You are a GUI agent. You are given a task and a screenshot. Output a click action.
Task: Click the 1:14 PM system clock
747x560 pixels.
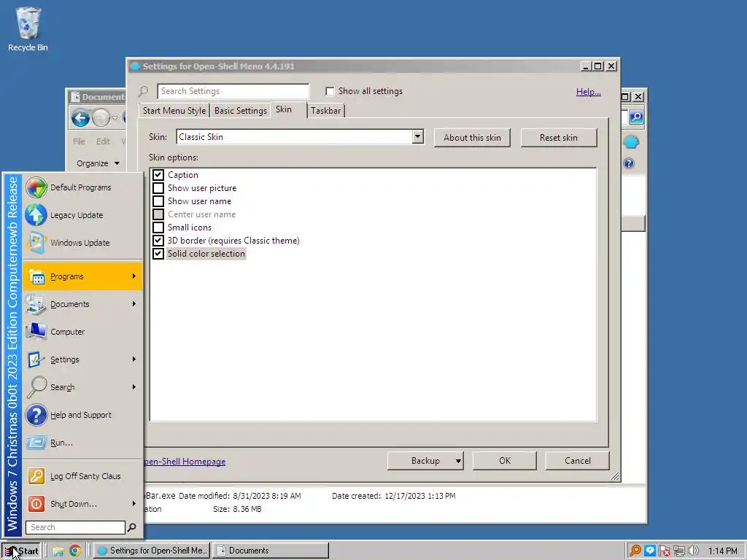point(722,551)
